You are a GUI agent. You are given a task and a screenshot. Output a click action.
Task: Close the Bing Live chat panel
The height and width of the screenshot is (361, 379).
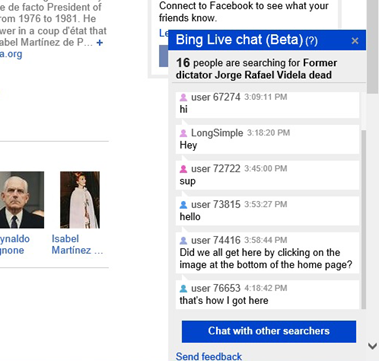[x=355, y=41]
